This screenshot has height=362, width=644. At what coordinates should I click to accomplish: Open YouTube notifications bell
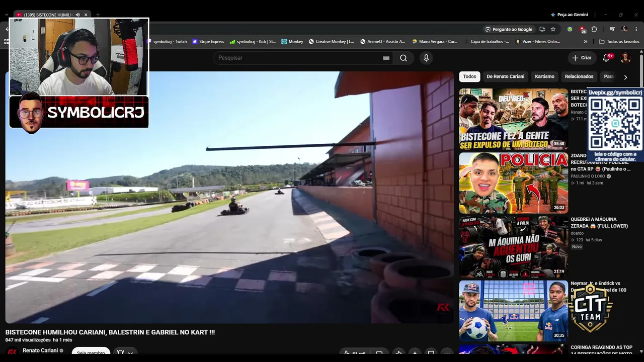[x=606, y=58]
